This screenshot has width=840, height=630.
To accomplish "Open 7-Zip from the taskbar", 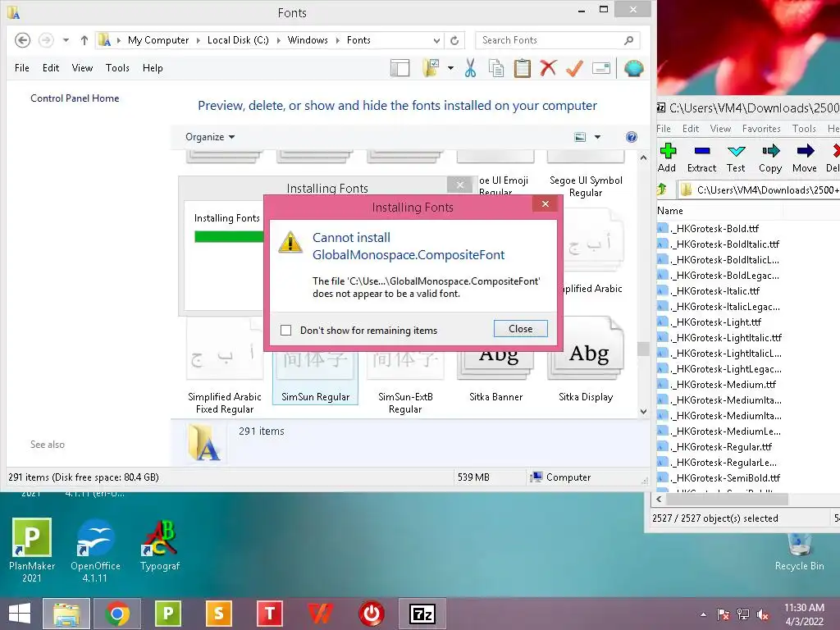I will point(422,614).
